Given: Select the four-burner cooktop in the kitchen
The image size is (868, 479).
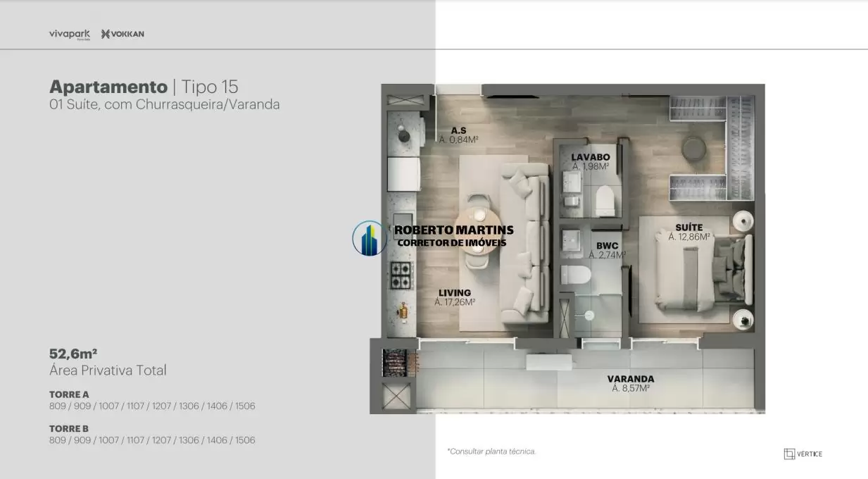Looking at the screenshot, I should click(401, 274).
